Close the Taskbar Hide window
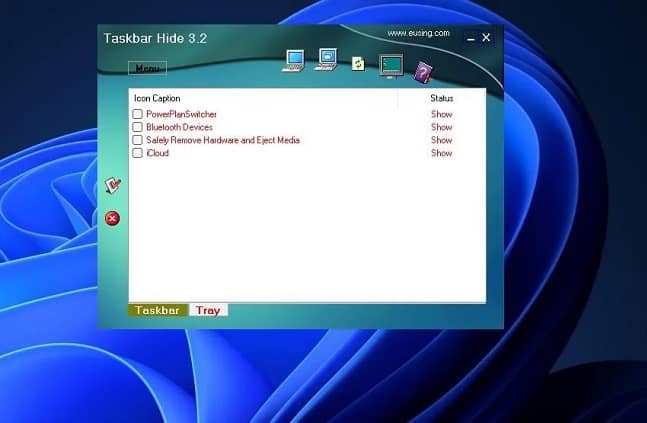Screen dimensions: 647x423 pos(486,38)
